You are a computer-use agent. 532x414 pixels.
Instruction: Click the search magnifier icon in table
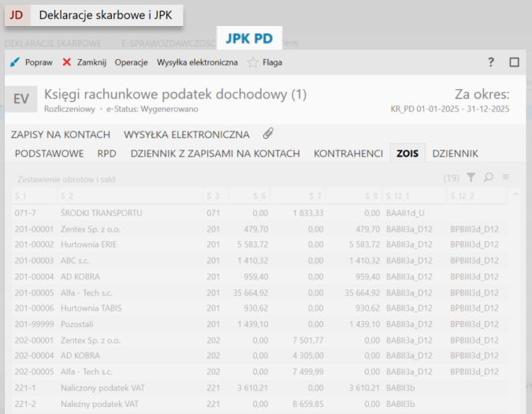coord(489,178)
